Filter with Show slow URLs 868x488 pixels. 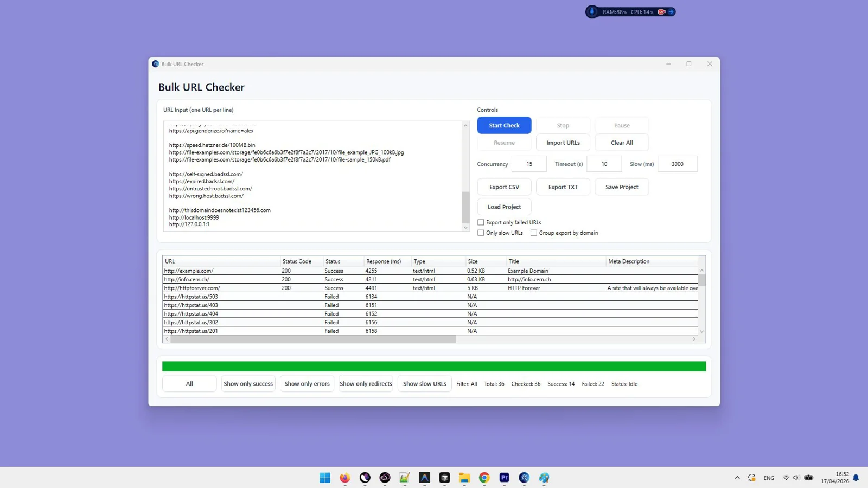pos(425,384)
